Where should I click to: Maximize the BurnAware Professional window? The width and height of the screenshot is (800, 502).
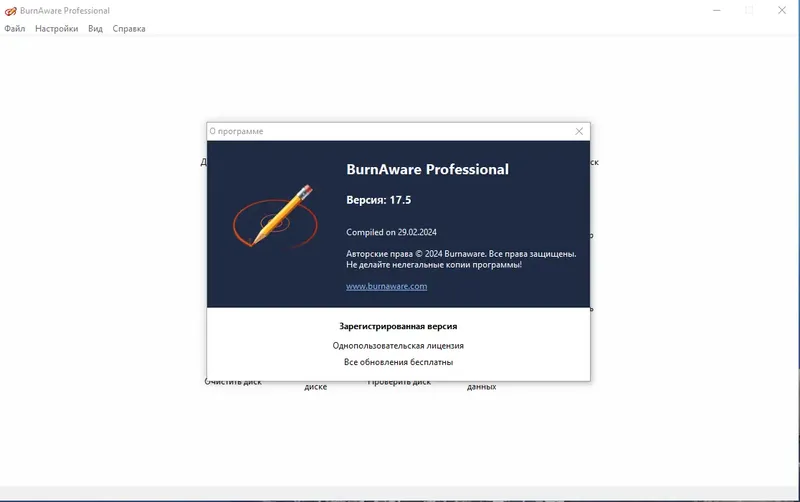pos(749,10)
